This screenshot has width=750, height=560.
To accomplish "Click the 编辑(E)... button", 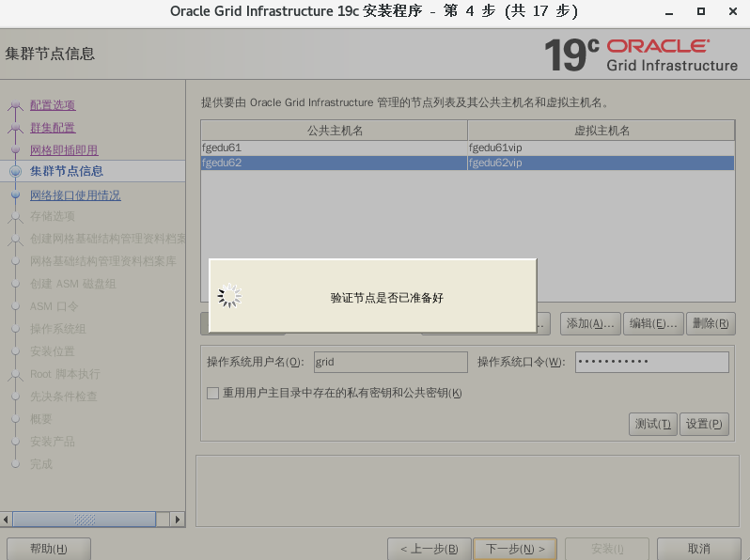I will [653, 324].
